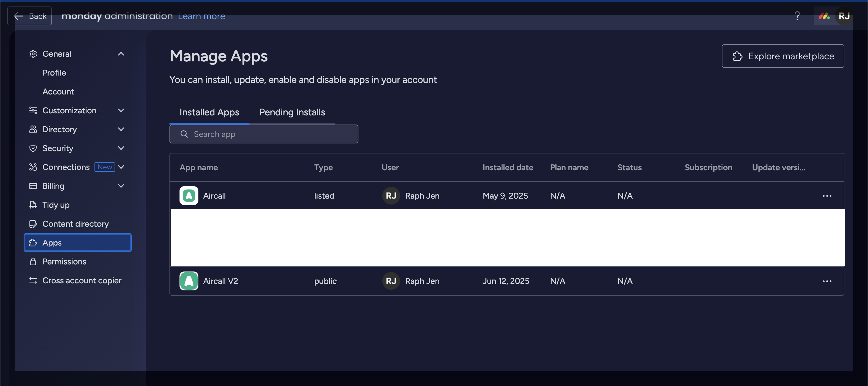Screen dimensions: 868x386
Task: Select Tidy up in the sidebar
Action: pos(78,205)
